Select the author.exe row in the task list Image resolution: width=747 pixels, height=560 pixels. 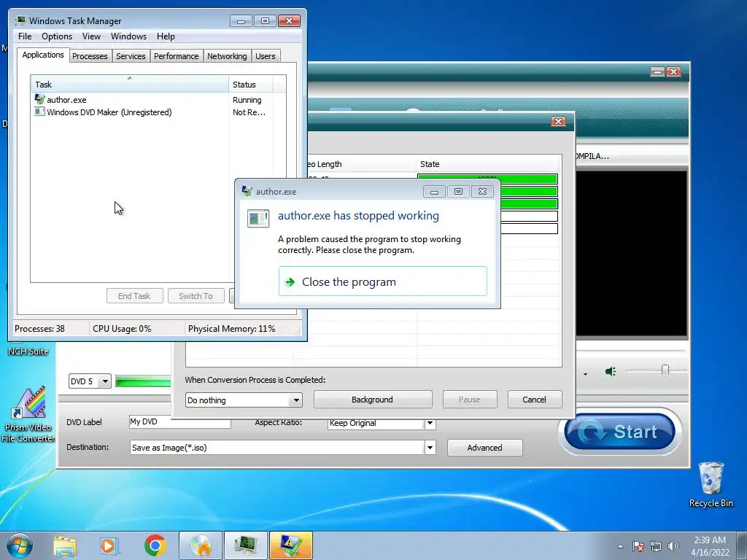pyautogui.click(x=158, y=100)
